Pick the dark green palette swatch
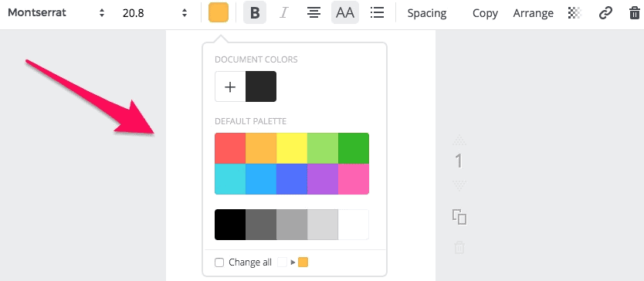 tap(354, 148)
